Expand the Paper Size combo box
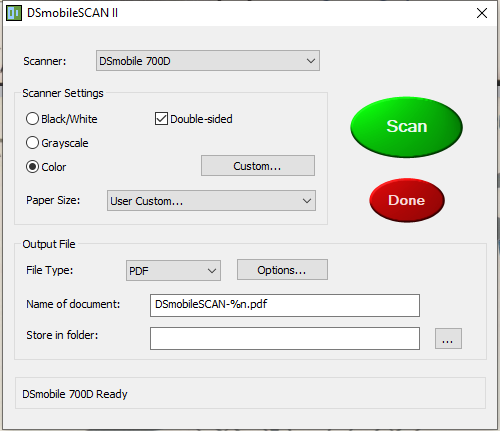Viewport: 500px width, 431px height. click(x=211, y=201)
